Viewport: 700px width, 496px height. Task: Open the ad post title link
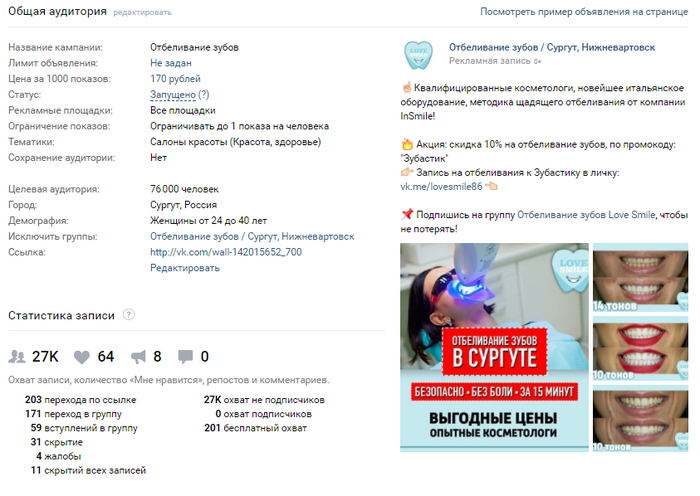pyautogui.click(x=552, y=47)
